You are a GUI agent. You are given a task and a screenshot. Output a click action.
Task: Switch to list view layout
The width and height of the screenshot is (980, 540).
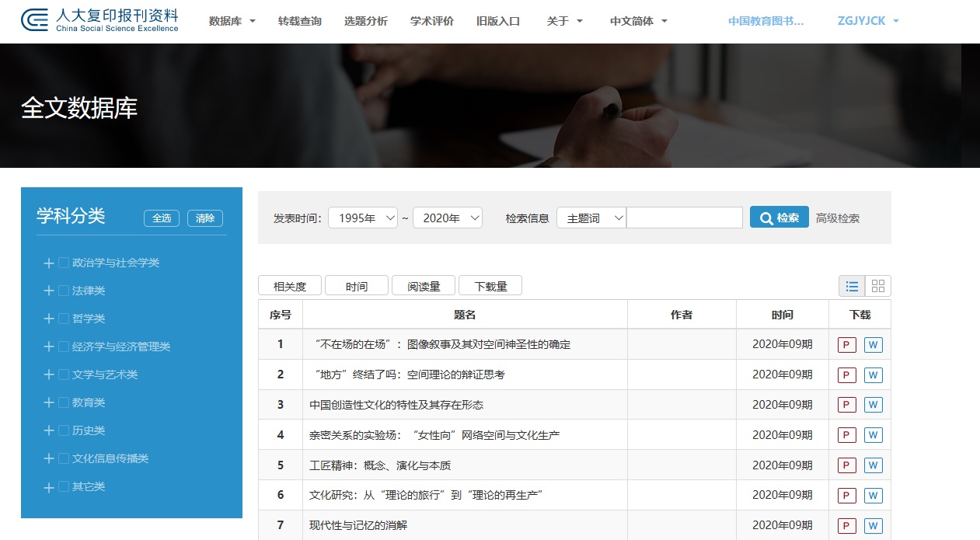(x=852, y=286)
